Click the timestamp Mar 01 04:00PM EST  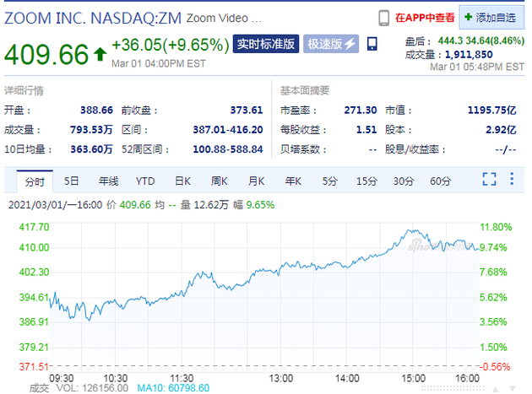coord(159,64)
